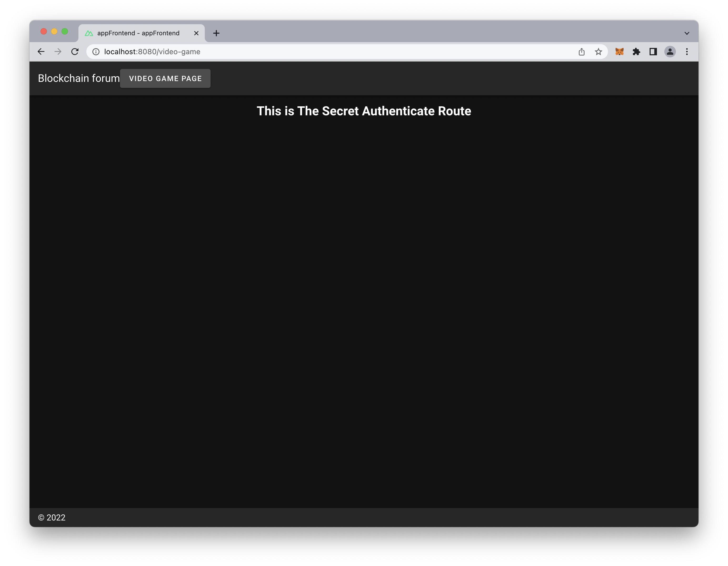Open the Chrome profile avatar
Image resolution: width=728 pixels, height=566 pixels.
coord(670,52)
